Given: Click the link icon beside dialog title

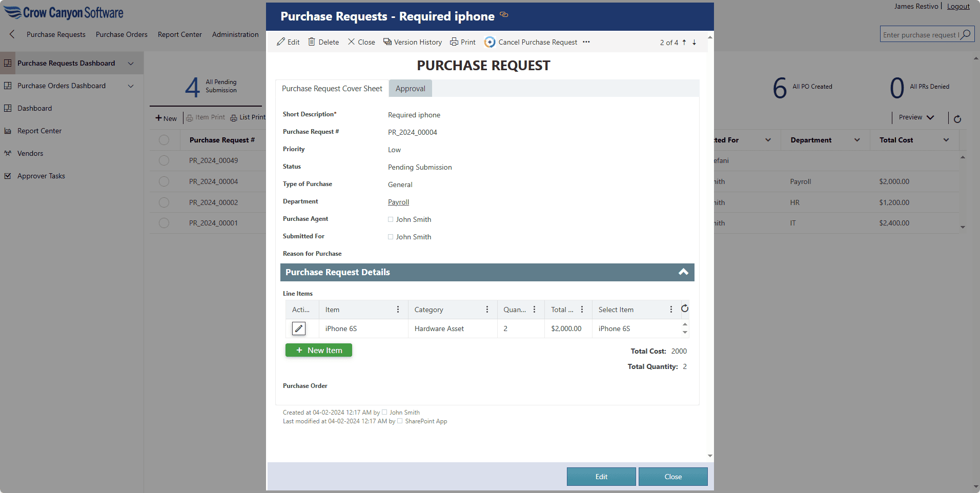Looking at the screenshot, I should 504,15.
